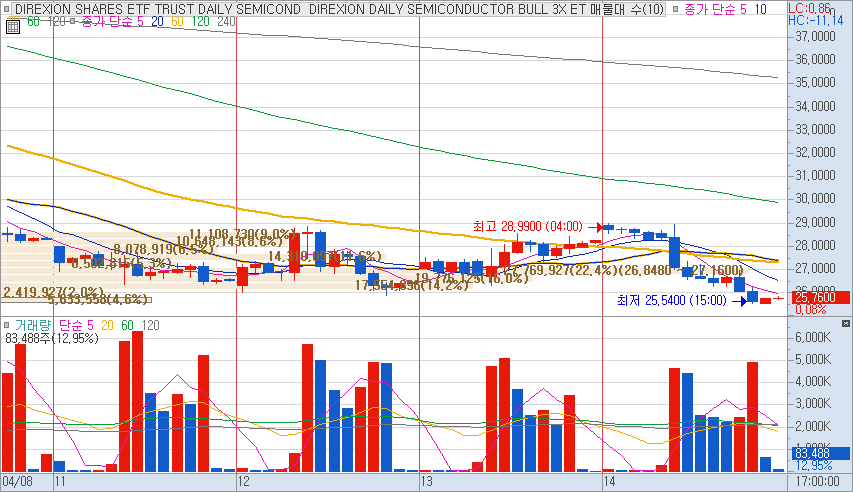Close the volume panel with X button
853x492 pixels.
click(845, 323)
